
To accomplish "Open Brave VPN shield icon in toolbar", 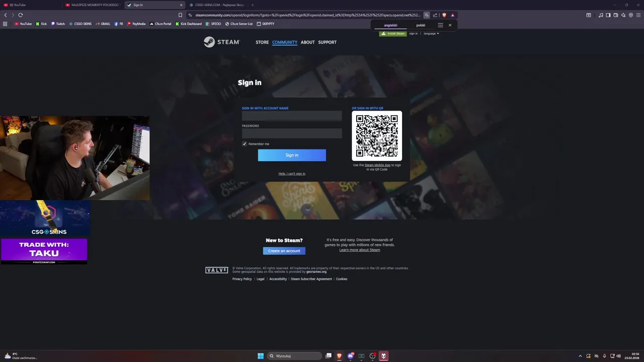I will click(631, 15).
